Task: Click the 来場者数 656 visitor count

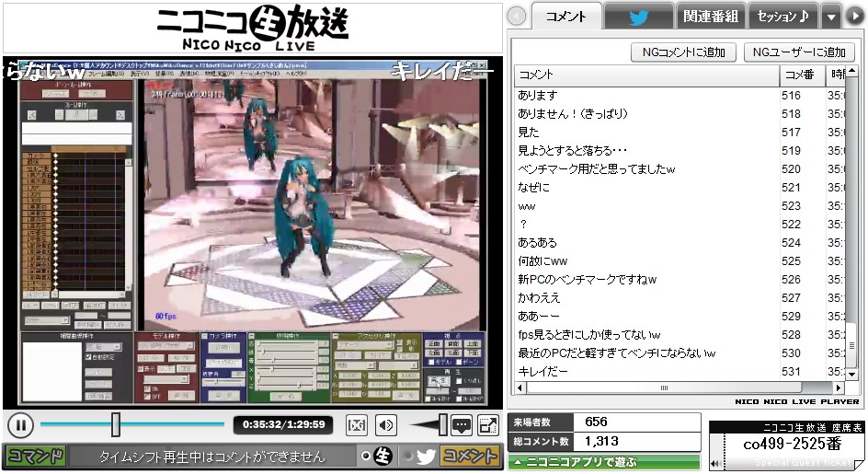Action: pos(604,422)
